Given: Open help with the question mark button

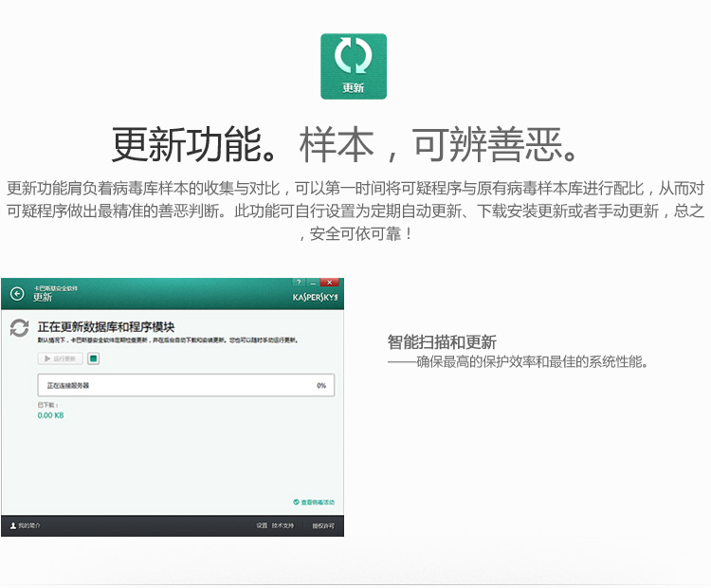Looking at the screenshot, I should coord(299,283).
